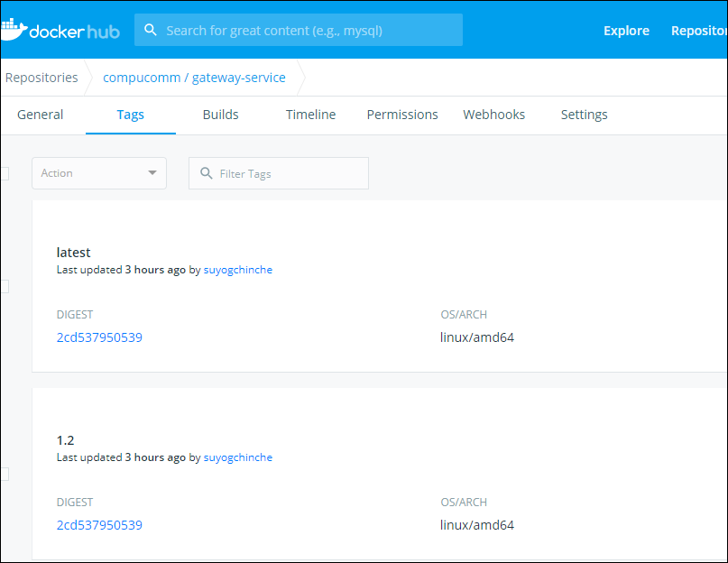Click the DIGEST label in 1.2 card
Viewport: 728px width, 563px height.
point(75,503)
